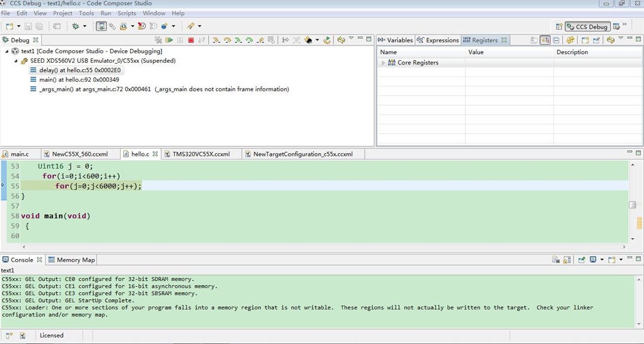This screenshot has width=644, height=344.
Task: Click the Debug bug icon in main toolbar
Action: click(x=75, y=26)
